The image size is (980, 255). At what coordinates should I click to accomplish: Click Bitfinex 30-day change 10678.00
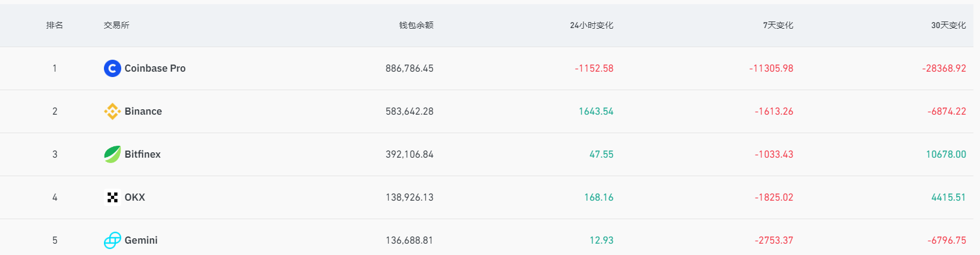point(946,155)
